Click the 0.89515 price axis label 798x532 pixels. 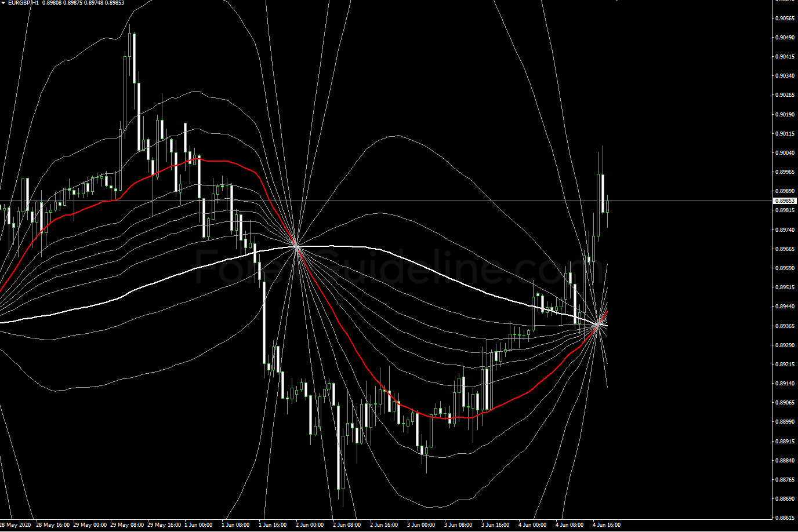tap(785, 287)
